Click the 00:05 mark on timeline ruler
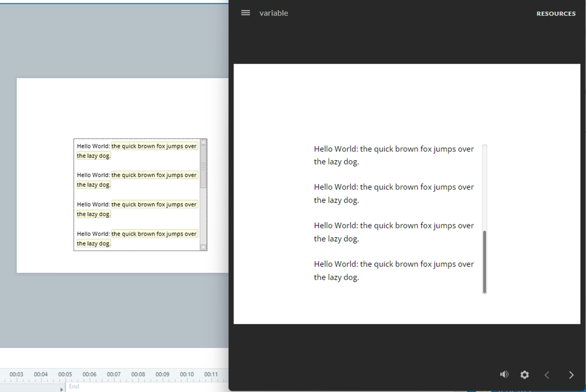The image size is (586, 392). point(65,374)
